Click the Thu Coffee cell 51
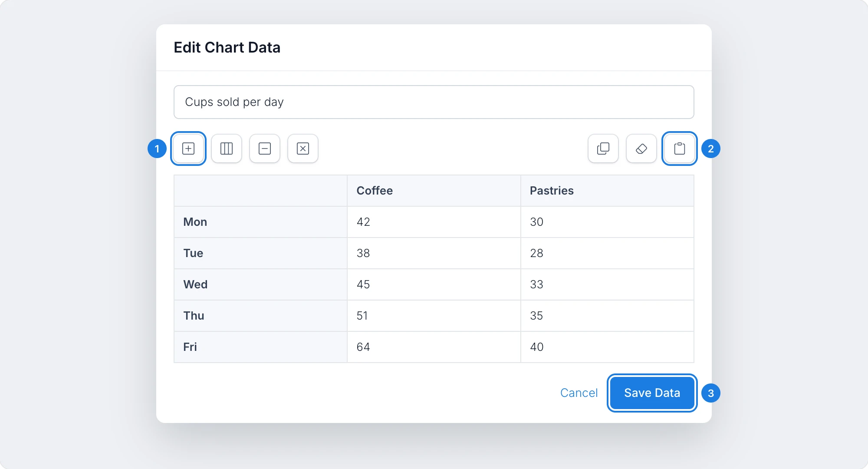Screen dimensions: 868x469 (434, 316)
